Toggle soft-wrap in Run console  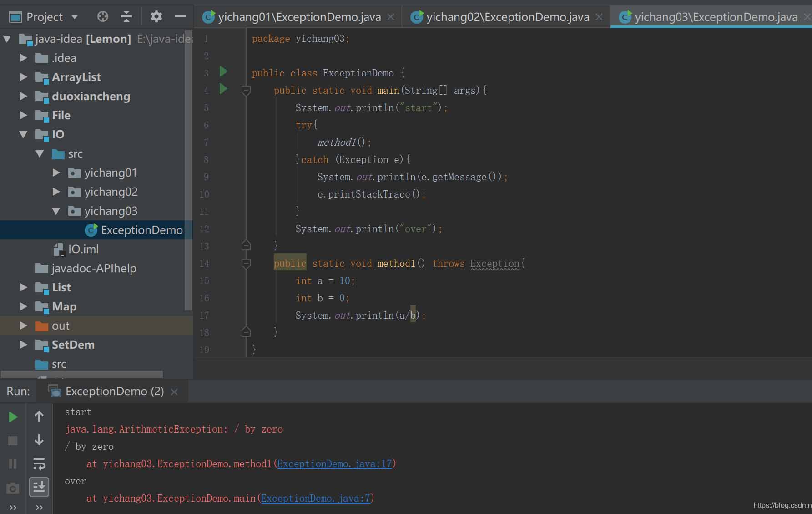click(x=39, y=463)
